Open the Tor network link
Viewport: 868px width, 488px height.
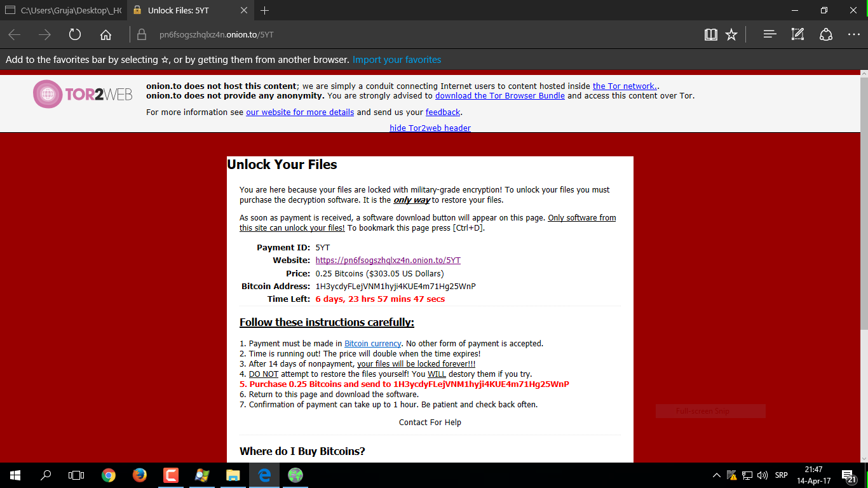click(623, 86)
